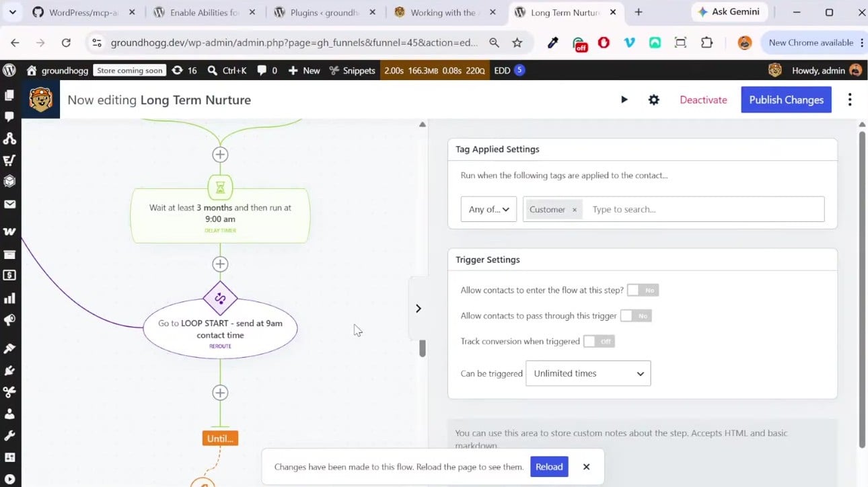Click the play/simulate flow icon
This screenshot has height=487, width=868.
(x=624, y=100)
